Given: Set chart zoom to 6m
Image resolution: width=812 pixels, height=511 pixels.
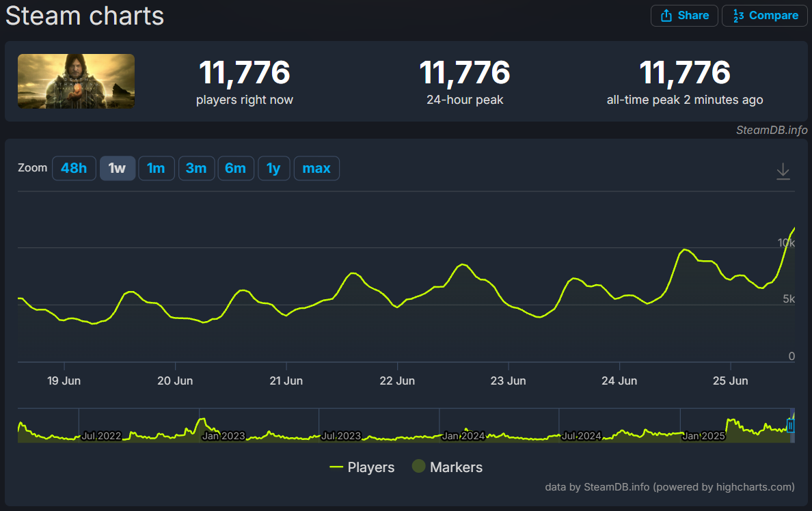Looking at the screenshot, I should pyautogui.click(x=236, y=168).
